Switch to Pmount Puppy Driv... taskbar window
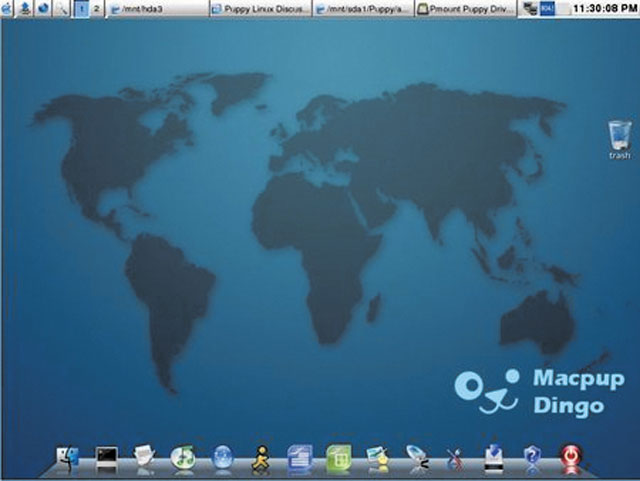 point(467,9)
